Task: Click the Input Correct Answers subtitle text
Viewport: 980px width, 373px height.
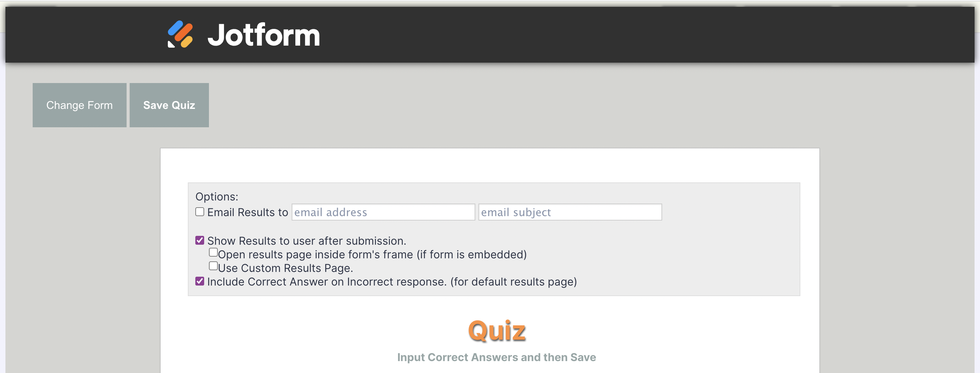Action: (496, 357)
